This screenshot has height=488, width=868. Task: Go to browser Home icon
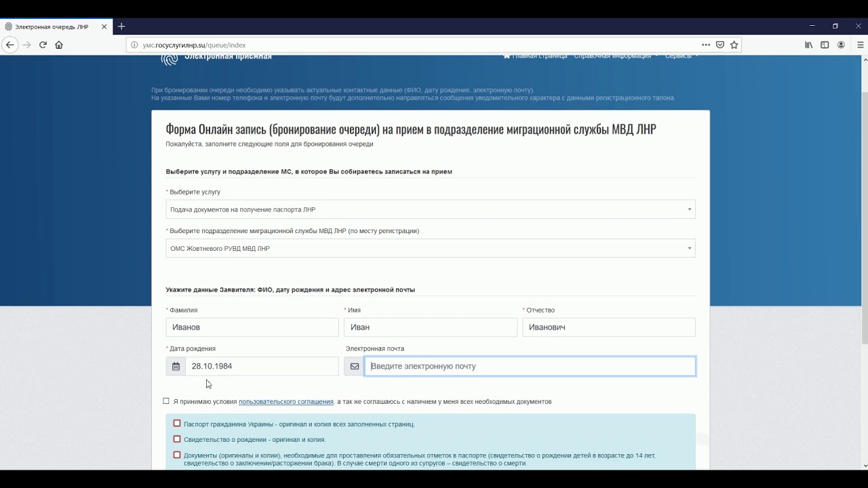pyautogui.click(x=59, y=45)
